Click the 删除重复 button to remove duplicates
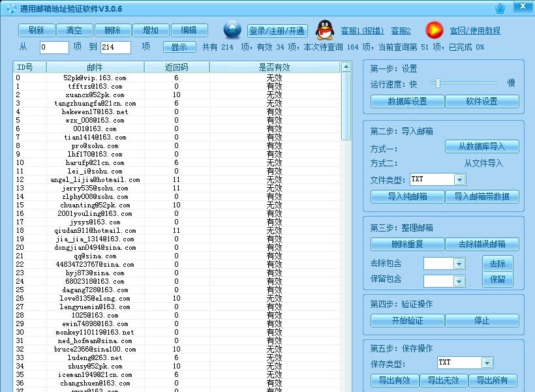This screenshot has width=535, height=392. click(406, 244)
